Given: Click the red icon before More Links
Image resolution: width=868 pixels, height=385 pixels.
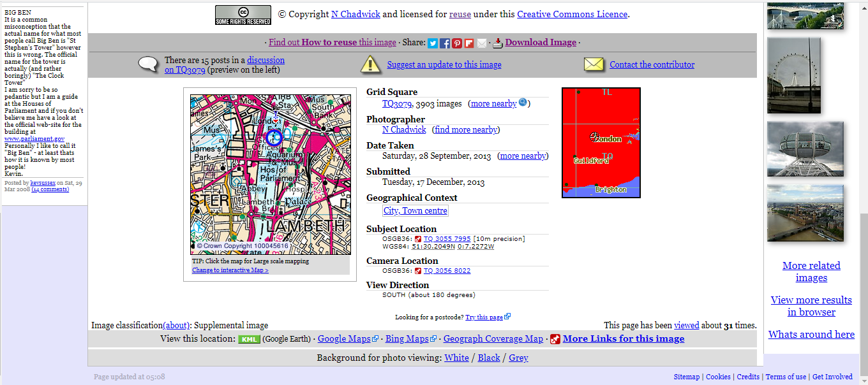Looking at the screenshot, I should (x=555, y=339).
